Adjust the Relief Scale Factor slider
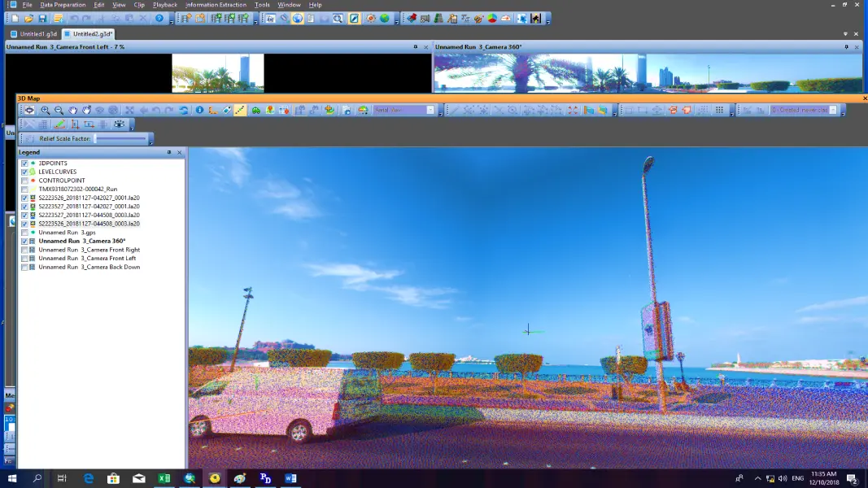The height and width of the screenshot is (488, 868). tap(122, 139)
